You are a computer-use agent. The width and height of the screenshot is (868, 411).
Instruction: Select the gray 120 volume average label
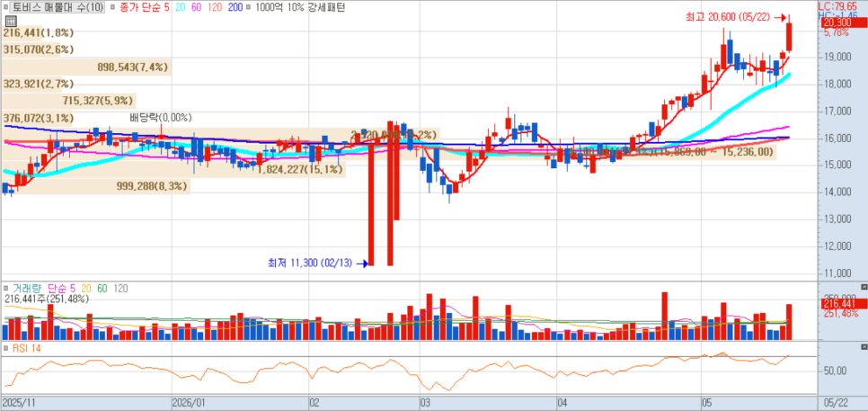tap(120, 289)
